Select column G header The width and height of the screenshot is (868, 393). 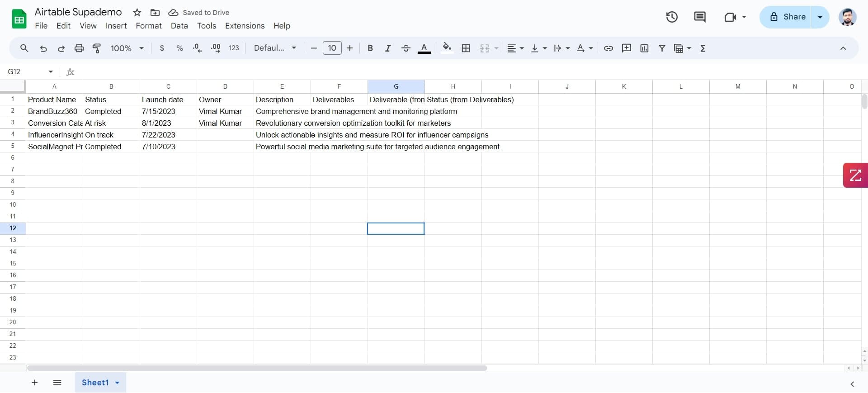[x=396, y=86]
